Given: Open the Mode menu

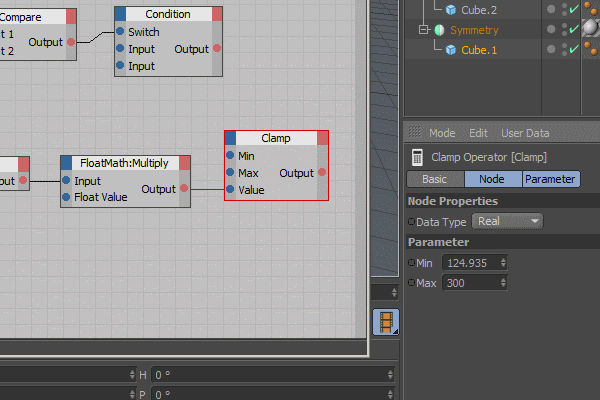Looking at the screenshot, I should point(442,133).
